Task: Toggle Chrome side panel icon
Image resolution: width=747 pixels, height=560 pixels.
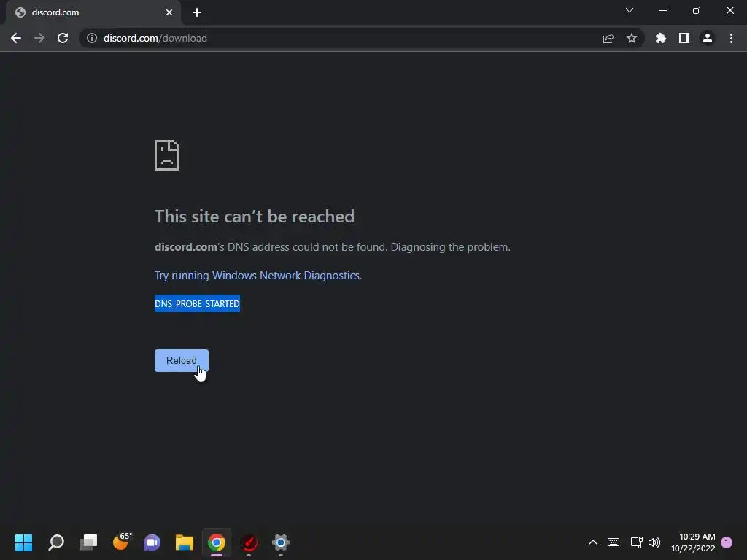Action: click(684, 38)
